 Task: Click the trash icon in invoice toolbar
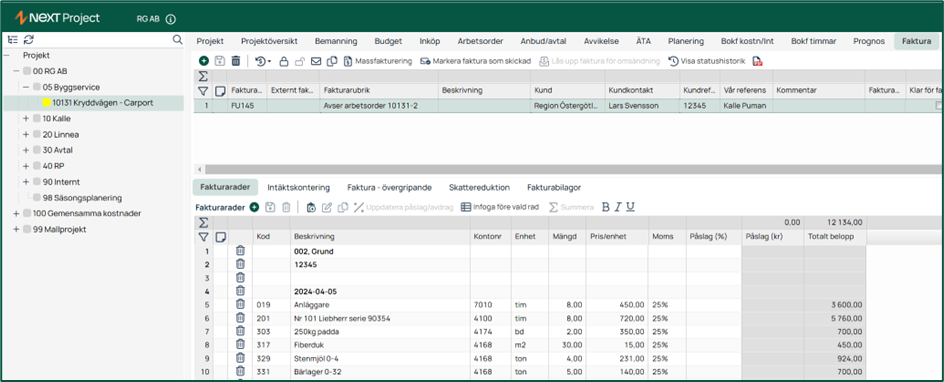tap(235, 61)
